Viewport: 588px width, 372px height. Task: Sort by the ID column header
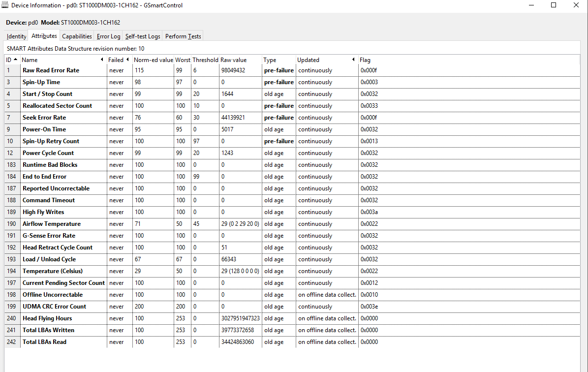(x=12, y=60)
